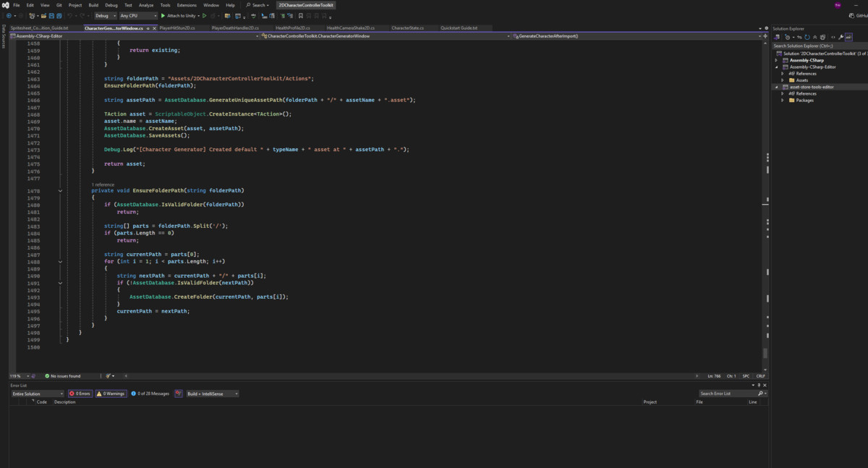Expand the Assembly-CSharp project node
Screen dimensions: 868x468
point(776,60)
